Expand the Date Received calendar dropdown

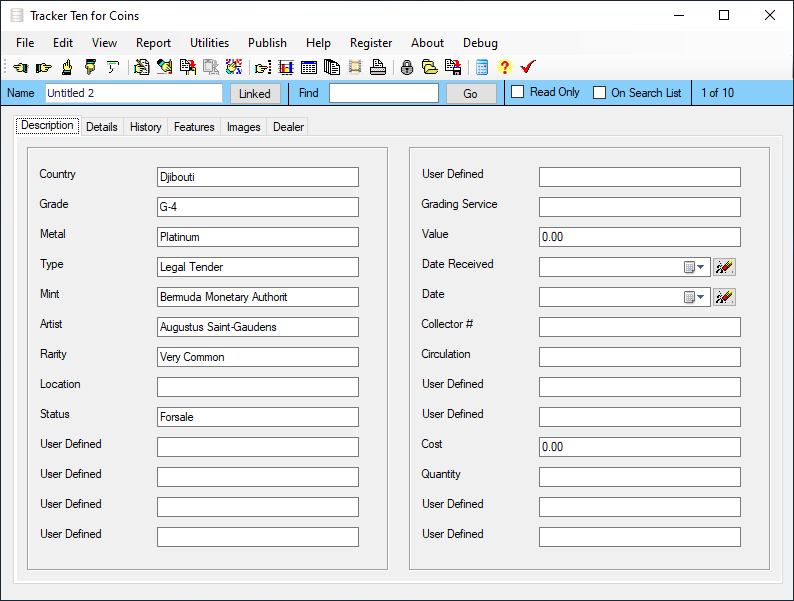[695, 267]
